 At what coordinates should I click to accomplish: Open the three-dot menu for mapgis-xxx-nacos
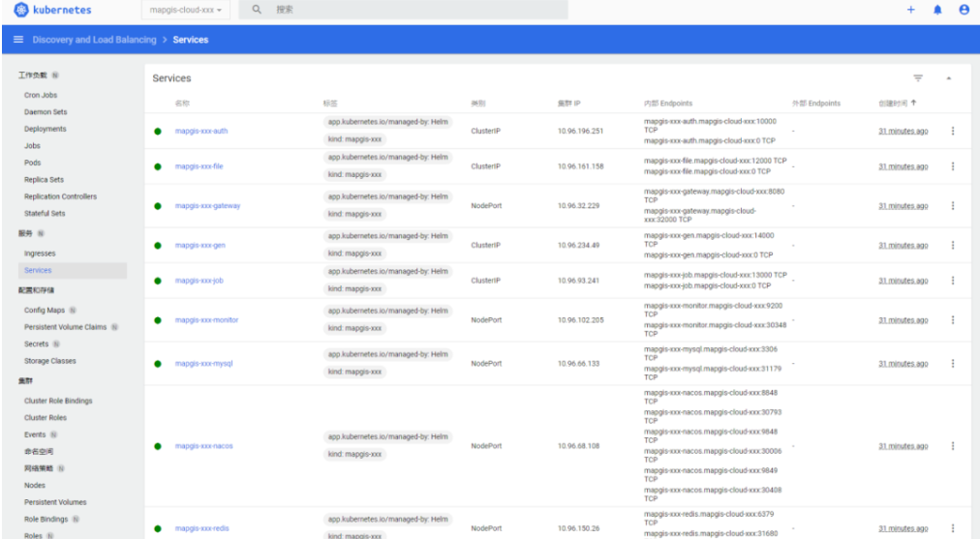953,446
